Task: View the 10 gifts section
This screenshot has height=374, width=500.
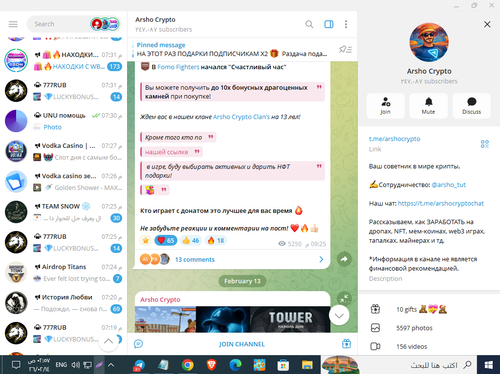Action: pyautogui.click(x=429, y=309)
